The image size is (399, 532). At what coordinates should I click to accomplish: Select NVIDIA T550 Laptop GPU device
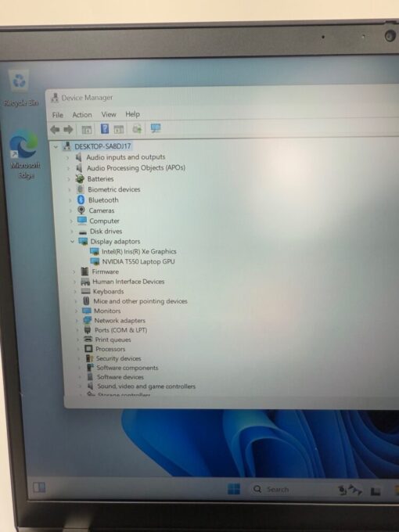click(x=138, y=261)
